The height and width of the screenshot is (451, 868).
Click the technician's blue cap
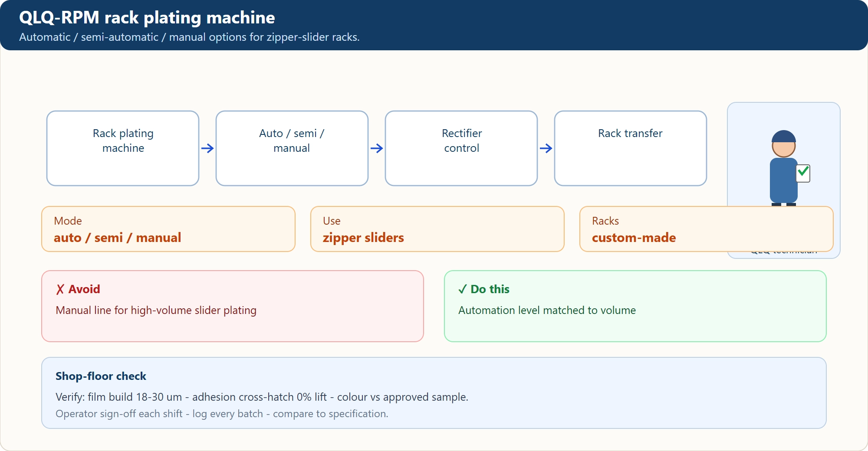[x=784, y=137]
